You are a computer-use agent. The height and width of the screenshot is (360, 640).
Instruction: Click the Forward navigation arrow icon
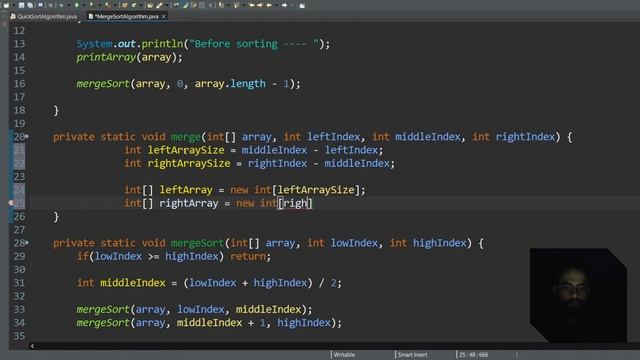[x=284, y=5]
